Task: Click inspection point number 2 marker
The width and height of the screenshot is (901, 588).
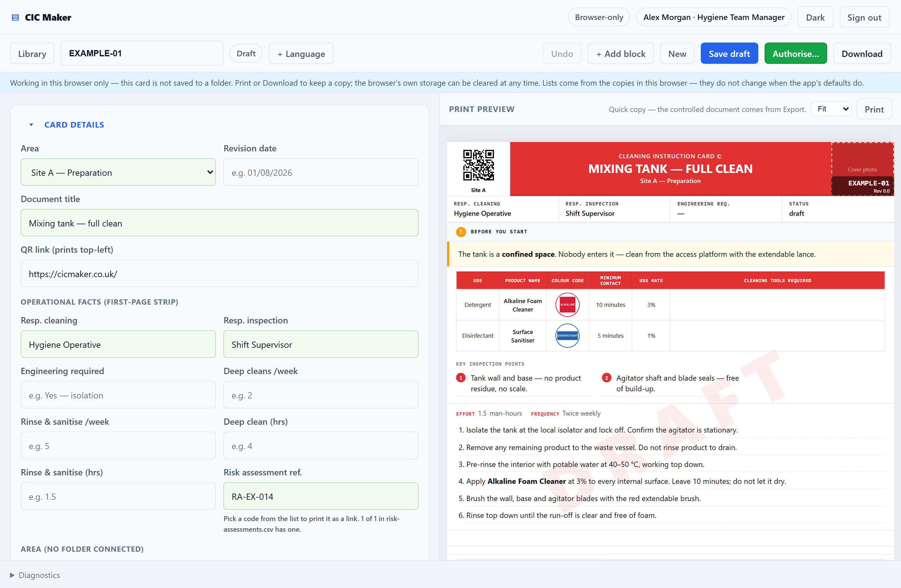Action: click(x=607, y=378)
